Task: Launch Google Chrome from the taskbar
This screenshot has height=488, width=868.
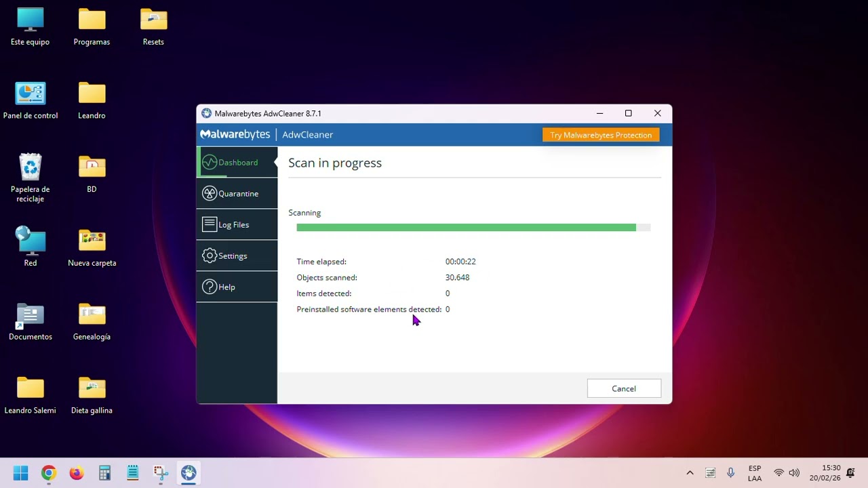Action: (49, 473)
